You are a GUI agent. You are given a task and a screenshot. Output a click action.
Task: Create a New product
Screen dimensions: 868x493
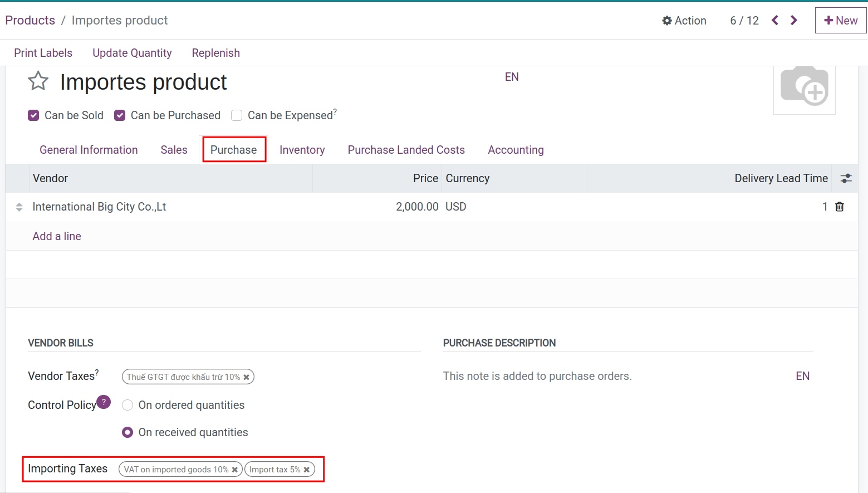click(841, 21)
